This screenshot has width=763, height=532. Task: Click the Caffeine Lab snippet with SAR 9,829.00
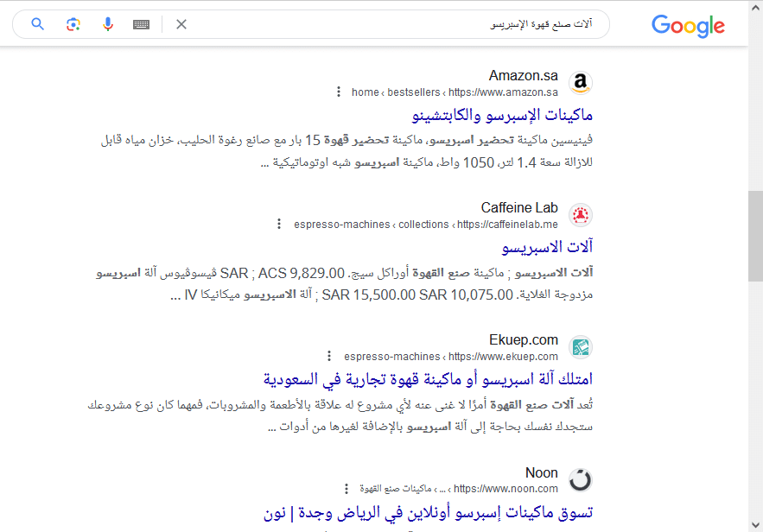coord(345,272)
